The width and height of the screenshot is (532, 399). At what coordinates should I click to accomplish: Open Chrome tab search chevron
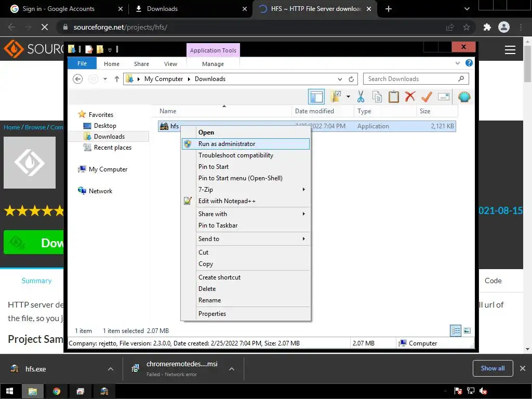(x=467, y=9)
